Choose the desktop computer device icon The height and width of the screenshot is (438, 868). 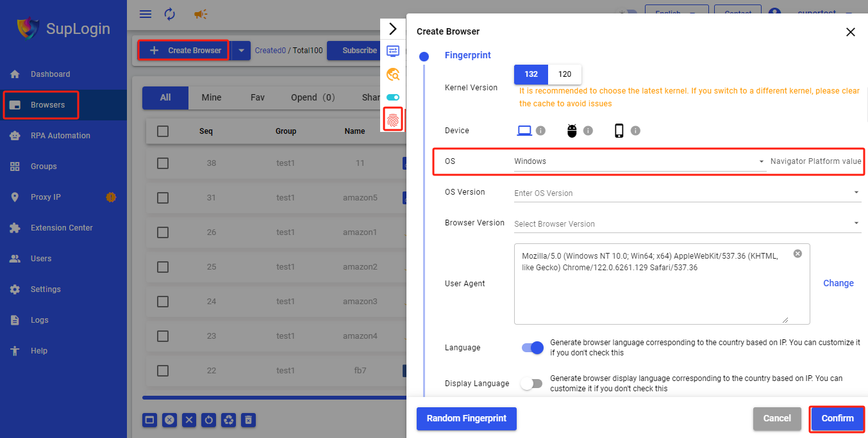coord(524,131)
